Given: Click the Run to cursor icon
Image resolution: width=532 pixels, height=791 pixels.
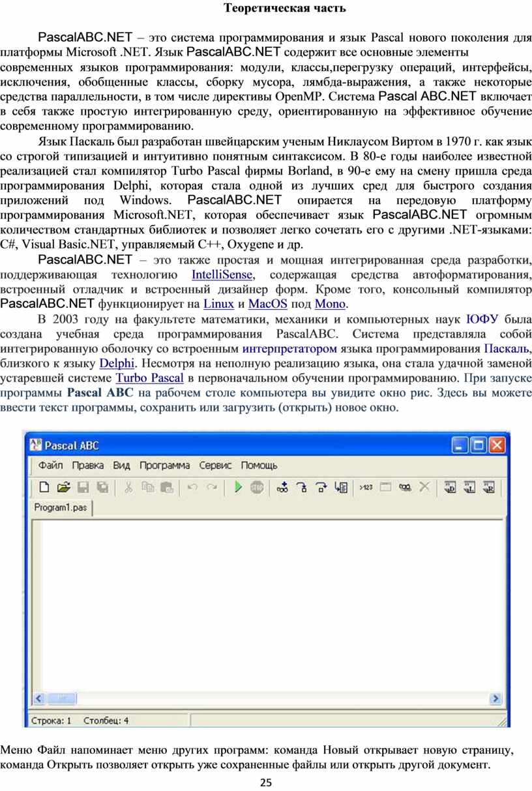Looking at the screenshot, I should tap(341, 487).
